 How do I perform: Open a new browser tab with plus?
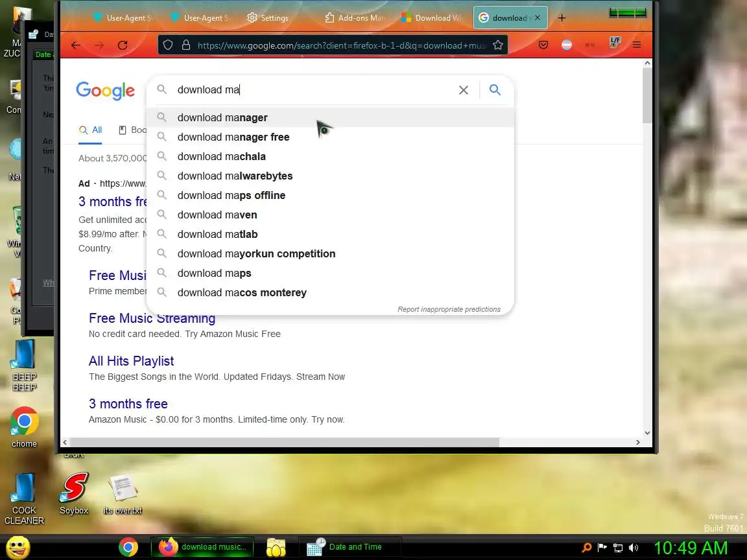(562, 18)
